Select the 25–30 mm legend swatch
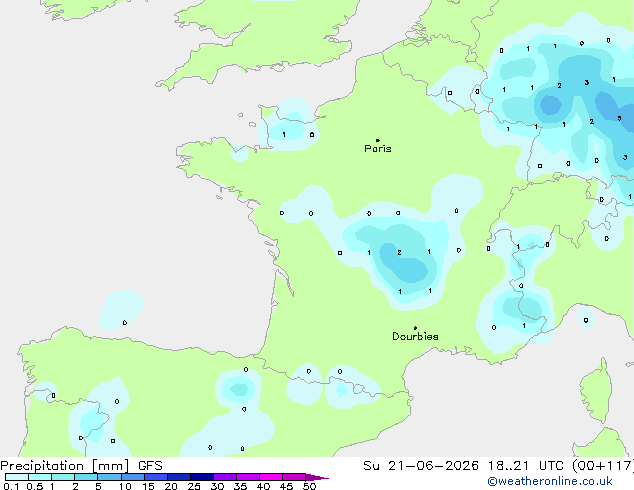Image resolution: width=634 pixels, height=490 pixels. click(x=202, y=477)
